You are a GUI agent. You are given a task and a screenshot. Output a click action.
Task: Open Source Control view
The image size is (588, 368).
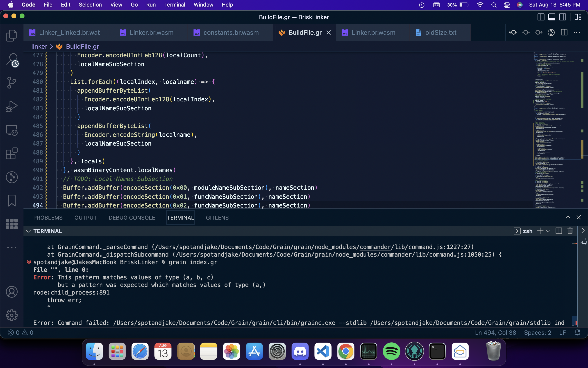[x=12, y=83]
